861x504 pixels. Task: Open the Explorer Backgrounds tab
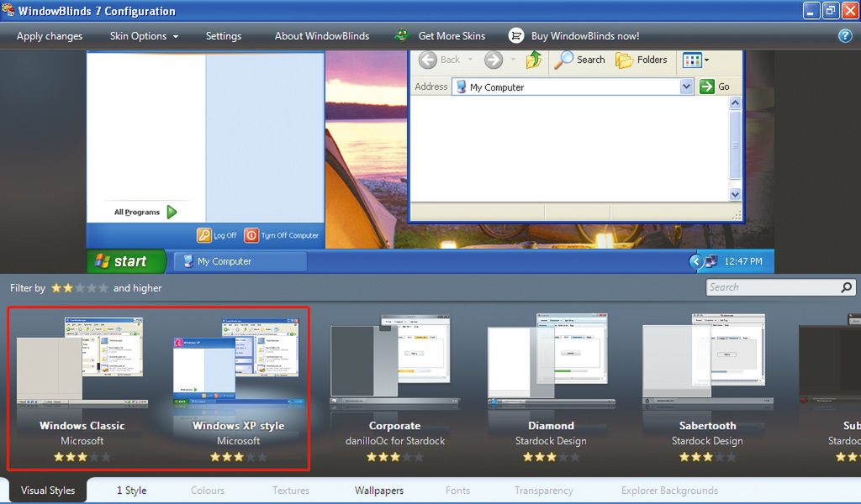click(669, 491)
